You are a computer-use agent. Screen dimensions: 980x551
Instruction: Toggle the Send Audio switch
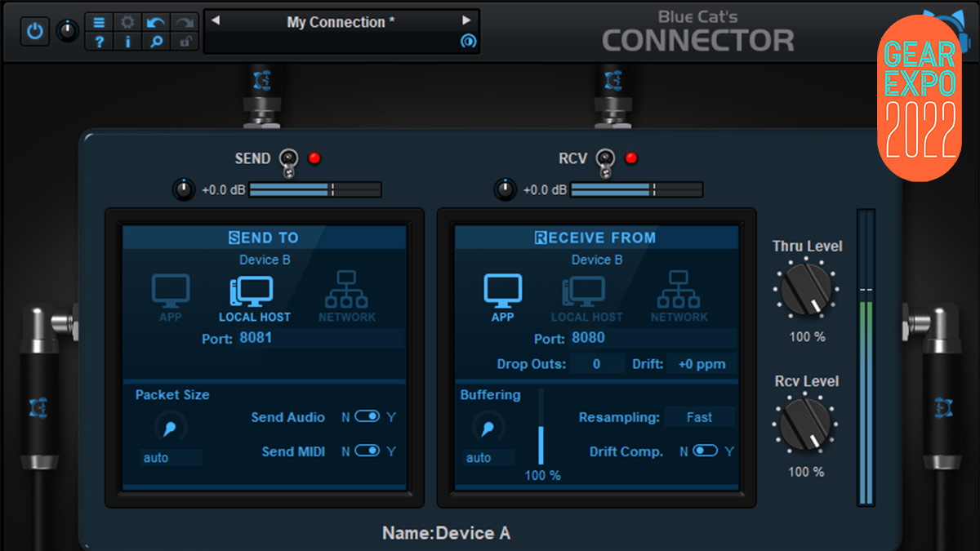(x=367, y=417)
